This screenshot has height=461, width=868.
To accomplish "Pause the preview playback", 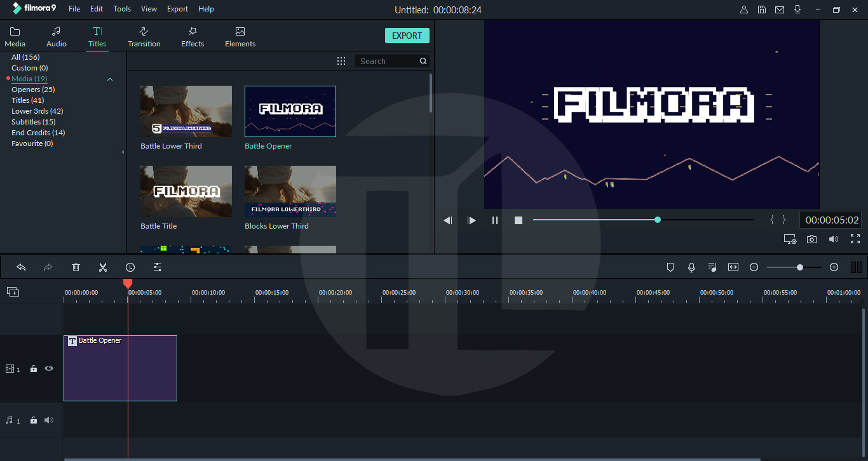I will pos(495,220).
